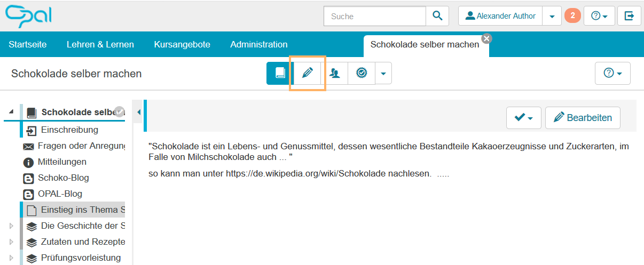Expand the user account dropdown arrow
The height and width of the screenshot is (265, 644).
(552, 16)
